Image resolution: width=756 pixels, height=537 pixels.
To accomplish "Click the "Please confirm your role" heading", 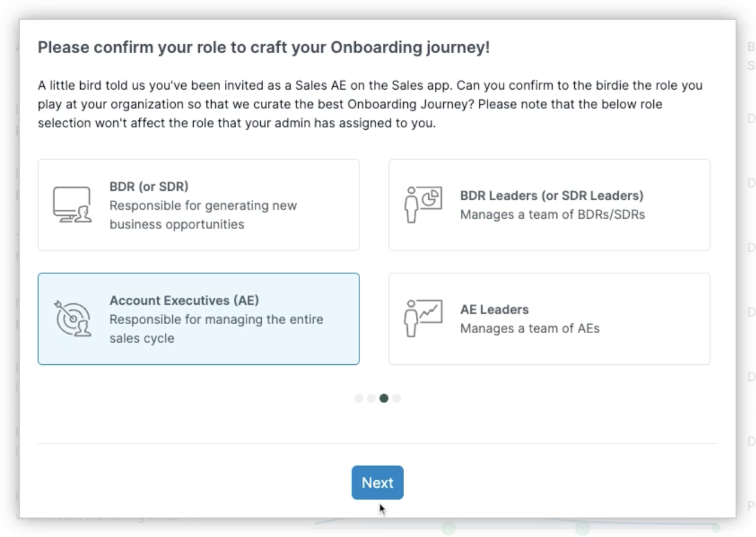I will pos(263,48).
